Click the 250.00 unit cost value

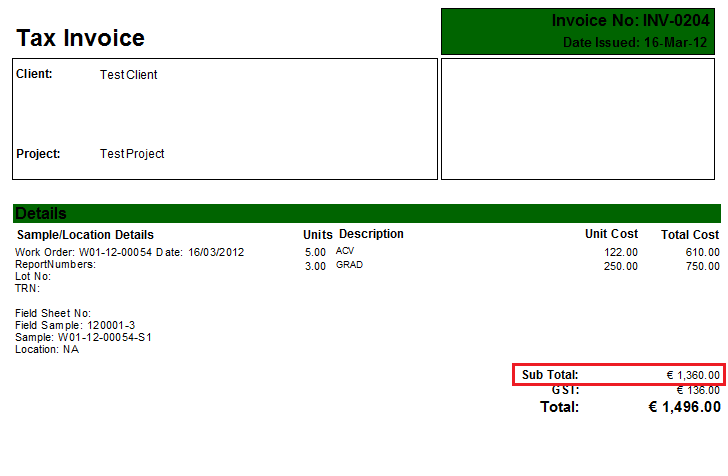[x=621, y=267]
